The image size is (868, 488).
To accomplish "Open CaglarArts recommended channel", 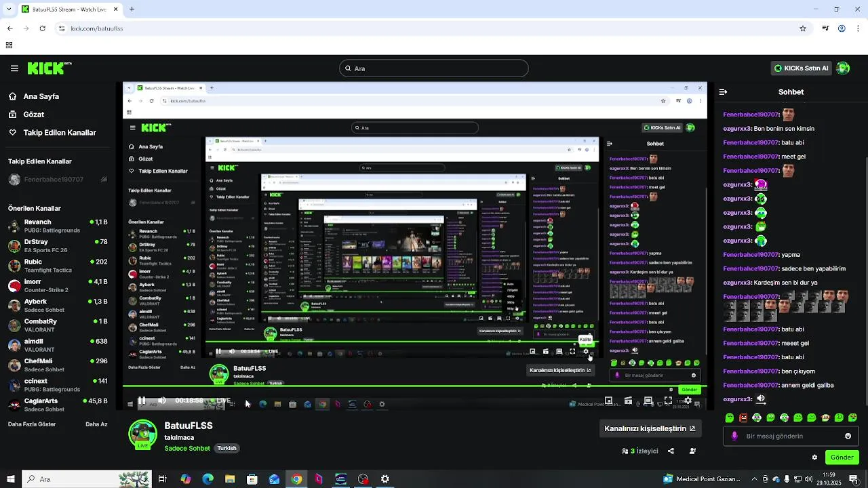I will 58,405.
